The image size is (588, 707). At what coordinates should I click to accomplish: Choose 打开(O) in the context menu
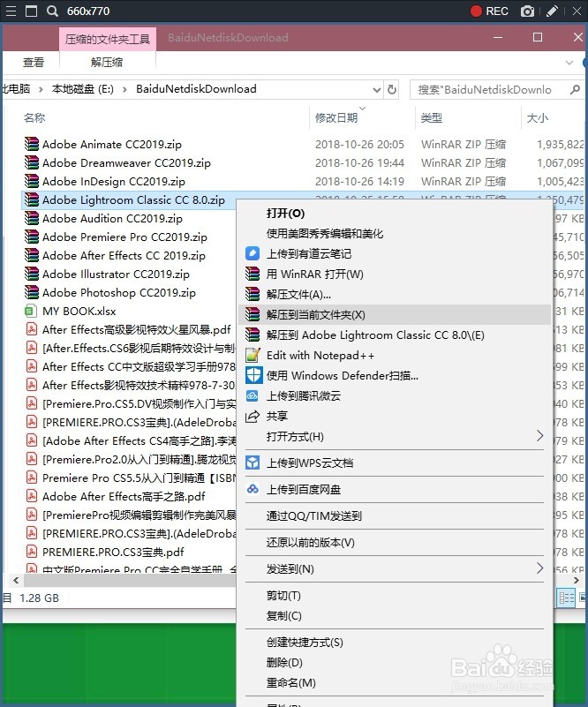pos(285,213)
